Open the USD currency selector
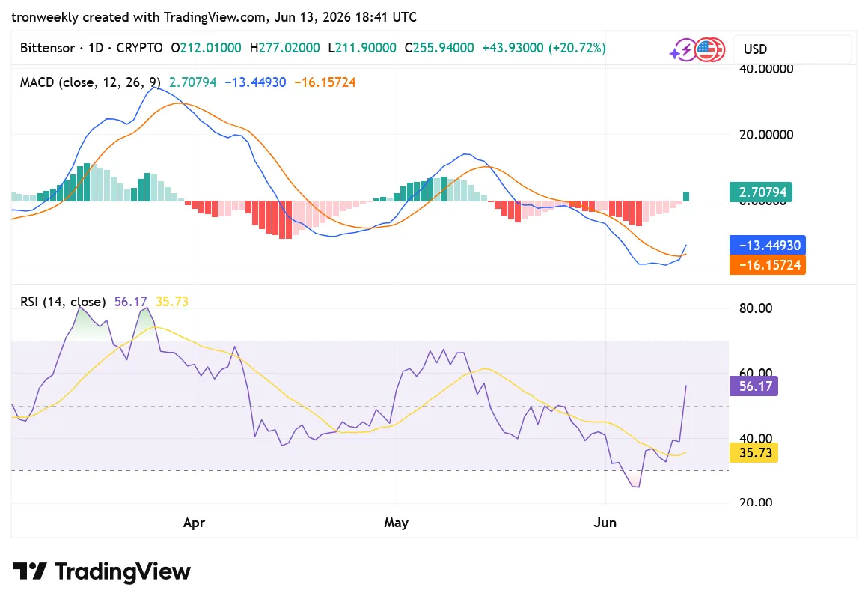The height and width of the screenshot is (605, 868). (792, 49)
